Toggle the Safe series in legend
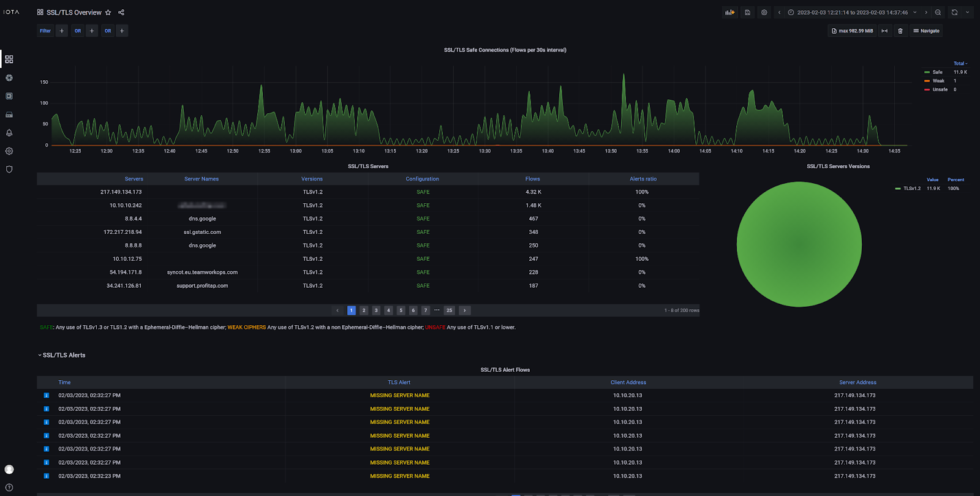980x496 pixels. [x=937, y=72]
